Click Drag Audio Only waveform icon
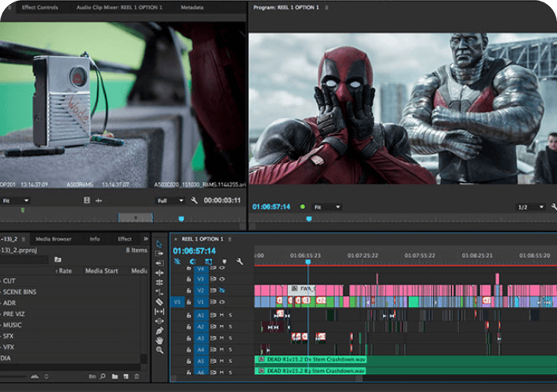Viewport: 557px width, 392px height. (99, 201)
